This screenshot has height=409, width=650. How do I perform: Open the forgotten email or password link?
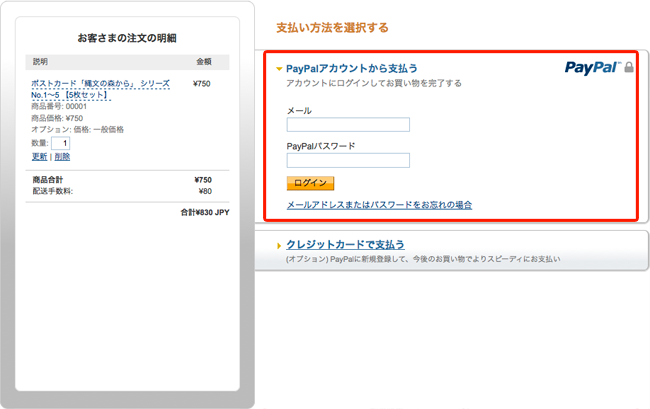[x=379, y=205]
